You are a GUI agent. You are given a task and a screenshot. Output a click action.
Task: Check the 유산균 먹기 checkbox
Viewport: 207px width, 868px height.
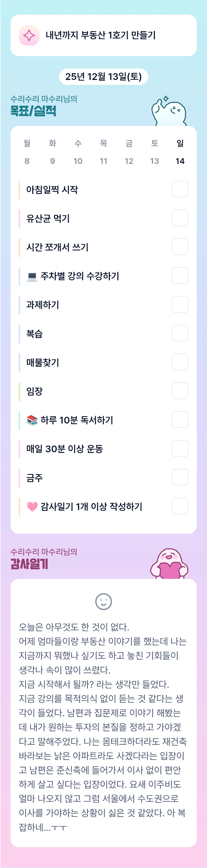point(180,218)
